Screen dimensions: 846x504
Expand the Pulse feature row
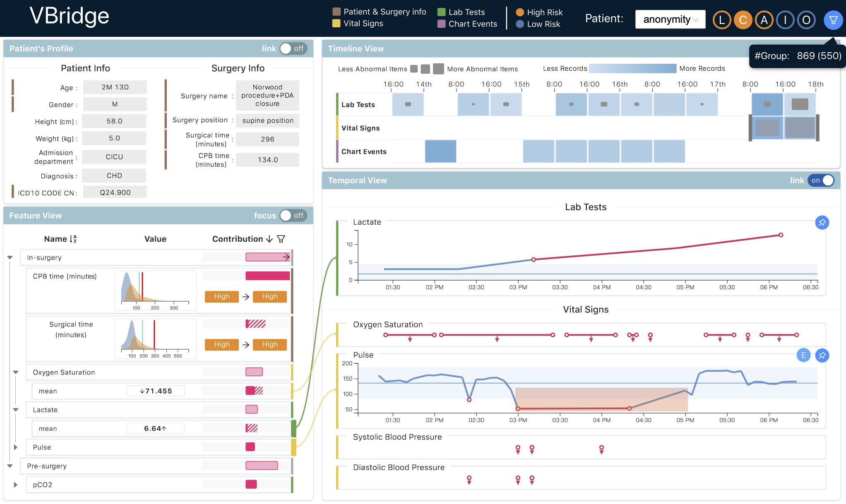coord(16,447)
